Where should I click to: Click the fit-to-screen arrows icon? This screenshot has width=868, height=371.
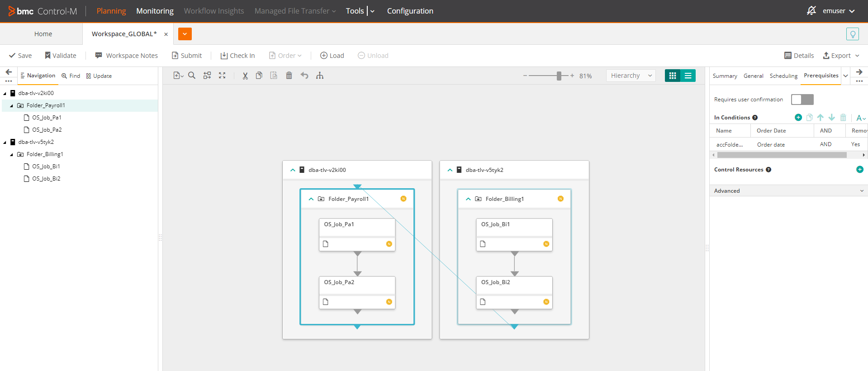pyautogui.click(x=222, y=76)
